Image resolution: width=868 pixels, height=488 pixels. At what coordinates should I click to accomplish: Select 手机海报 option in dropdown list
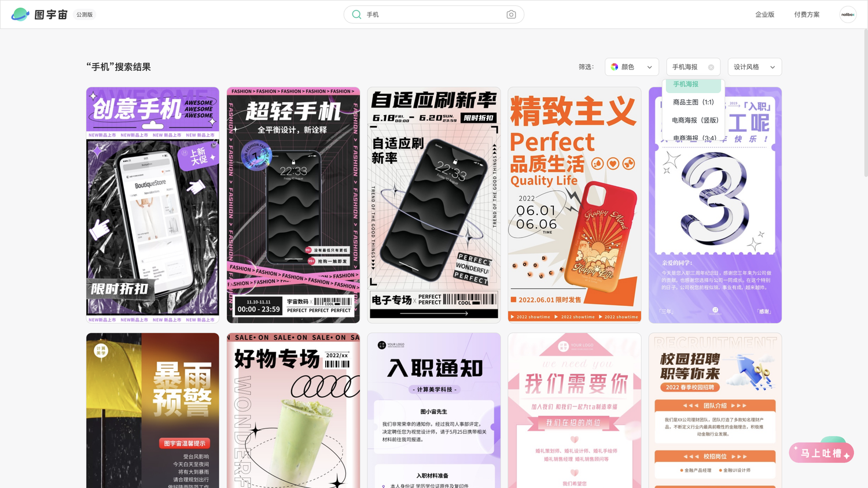[x=693, y=85]
